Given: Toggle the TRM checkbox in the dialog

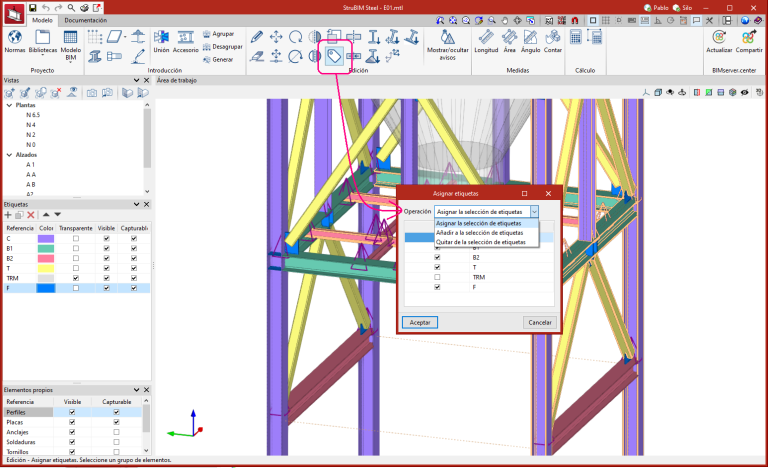Looking at the screenshot, I should pyautogui.click(x=437, y=277).
